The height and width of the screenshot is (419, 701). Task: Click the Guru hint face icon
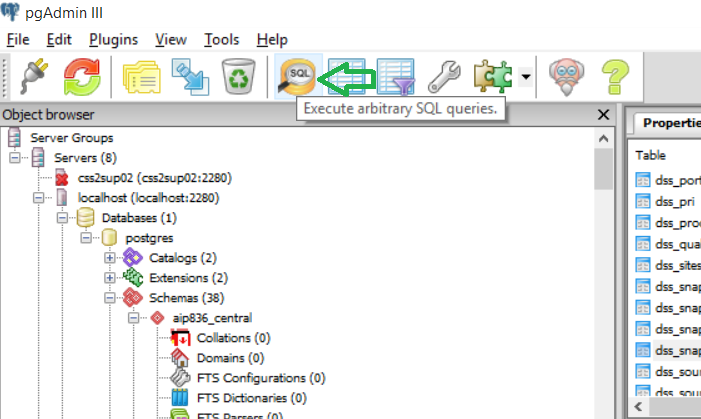click(x=566, y=76)
